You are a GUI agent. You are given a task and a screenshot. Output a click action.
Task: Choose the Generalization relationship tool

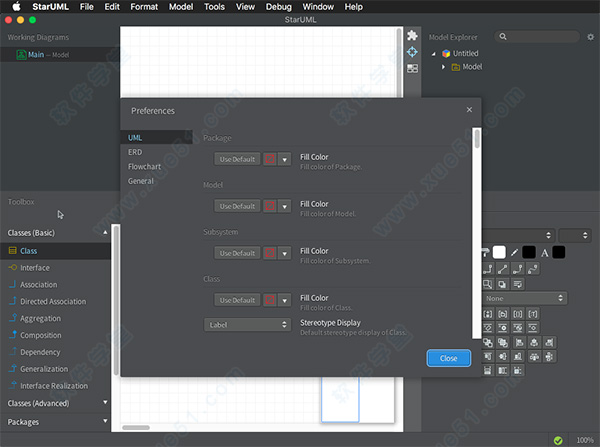point(46,369)
